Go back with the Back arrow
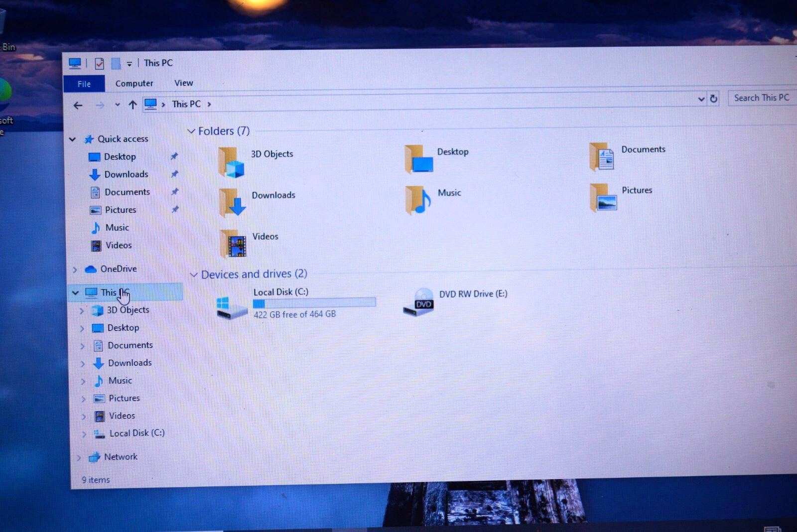The width and height of the screenshot is (797, 532). (x=78, y=105)
